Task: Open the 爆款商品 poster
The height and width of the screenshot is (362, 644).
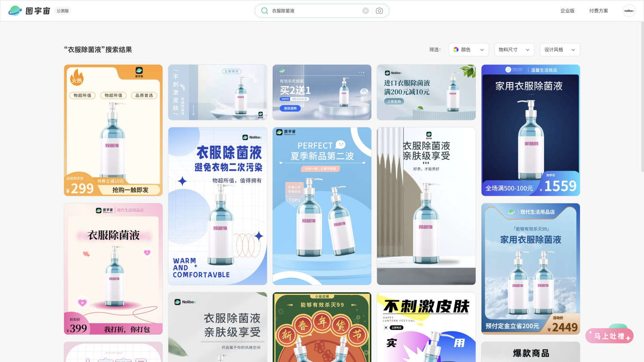Action: click(x=531, y=352)
